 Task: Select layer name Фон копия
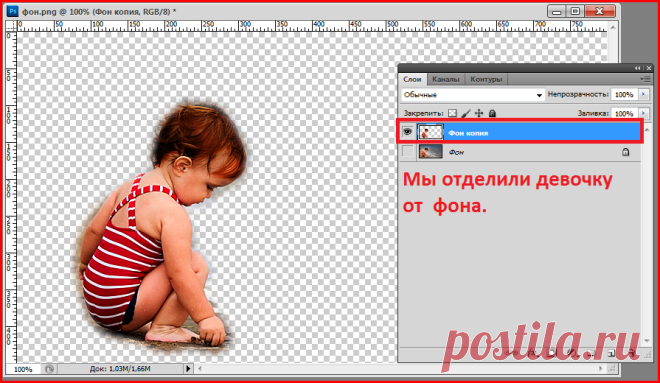tap(468, 133)
